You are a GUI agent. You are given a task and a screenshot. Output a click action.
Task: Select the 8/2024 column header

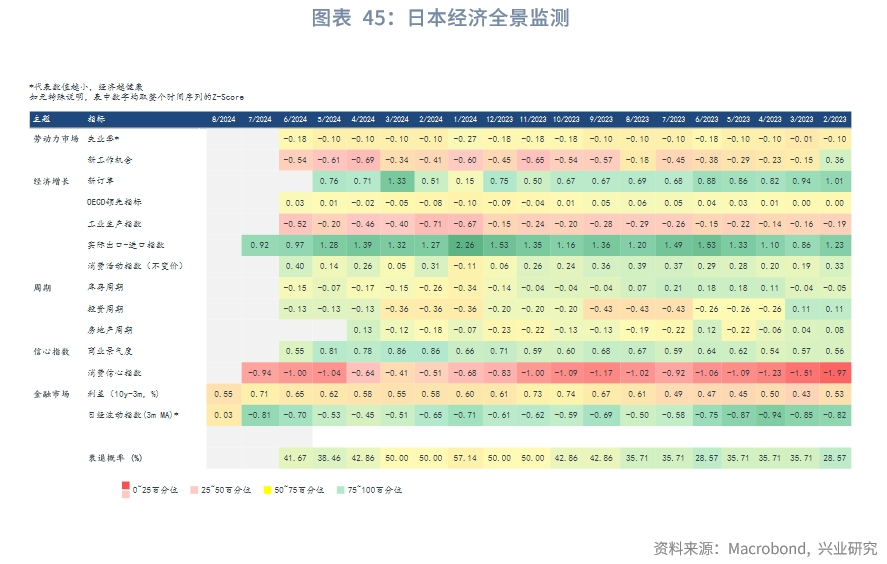[x=223, y=118]
